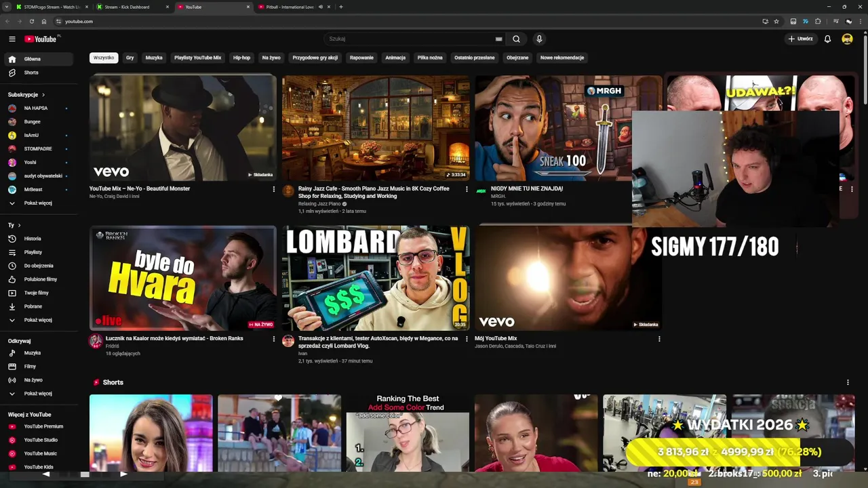Image resolution: width=868 pixels, height=488 pixels.
Task: Click the search magnifier button
Action: pos(516,39)
